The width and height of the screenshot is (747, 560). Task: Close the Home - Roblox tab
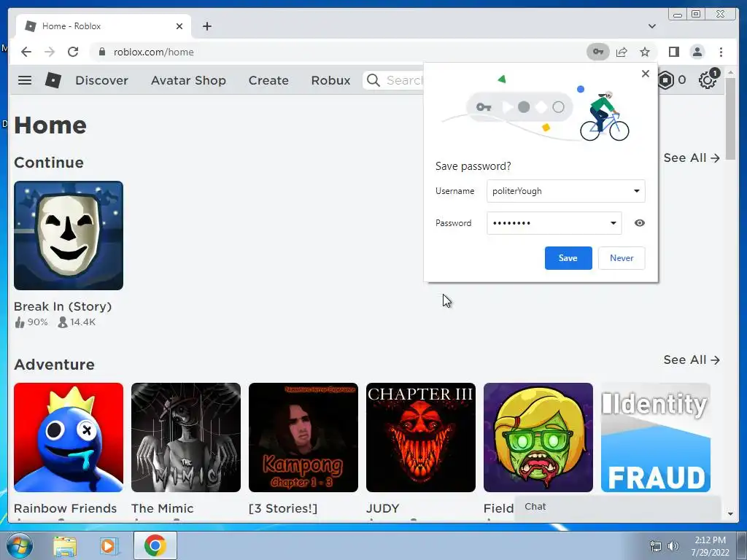coord(179,26)
